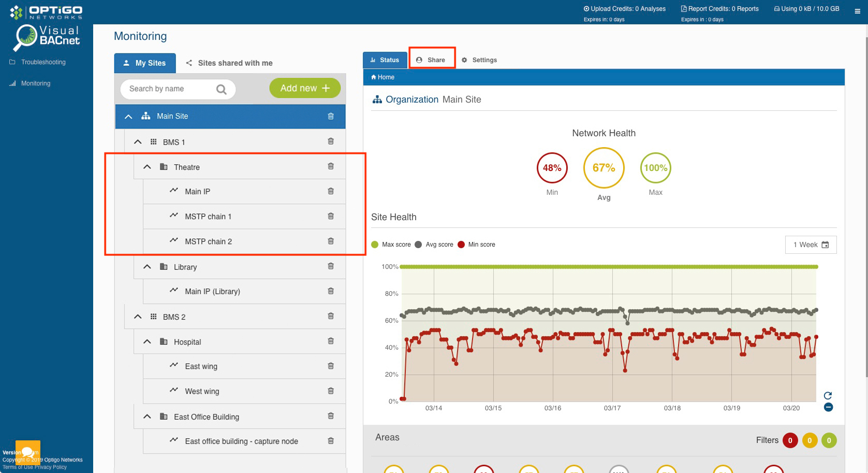Click the blue minus zoom-out icon
This screenshot has height=473, width=868.
(x=828, y=407)
